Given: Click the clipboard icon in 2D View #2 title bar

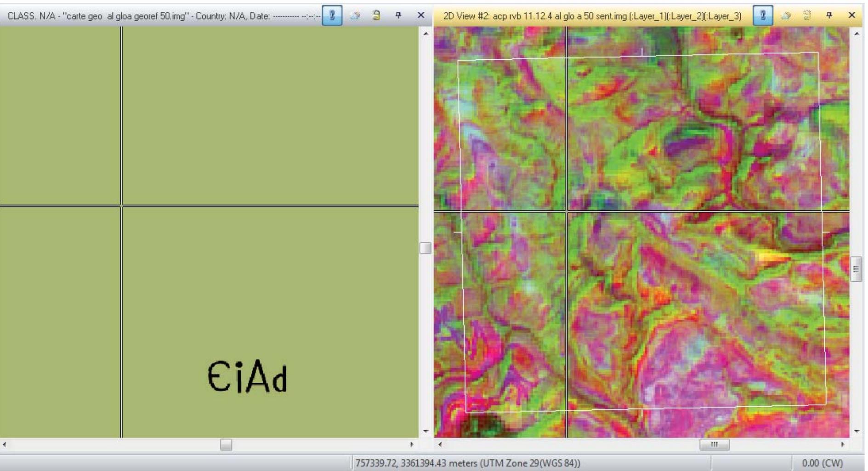Looking at the screenshot, I should point(807,15).
